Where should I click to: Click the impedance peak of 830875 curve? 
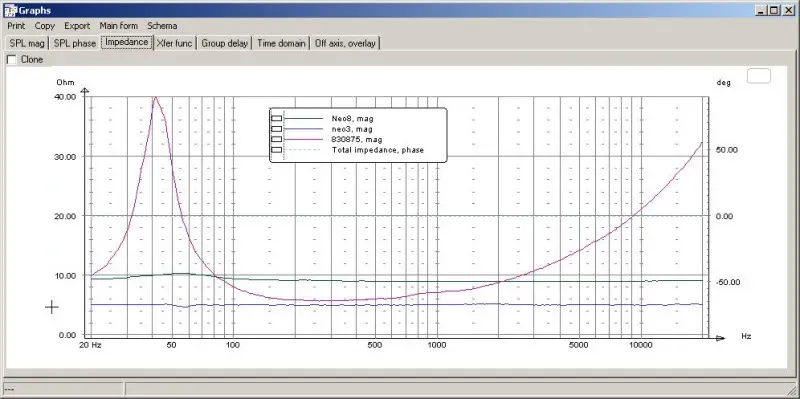(x=155, y=97)
